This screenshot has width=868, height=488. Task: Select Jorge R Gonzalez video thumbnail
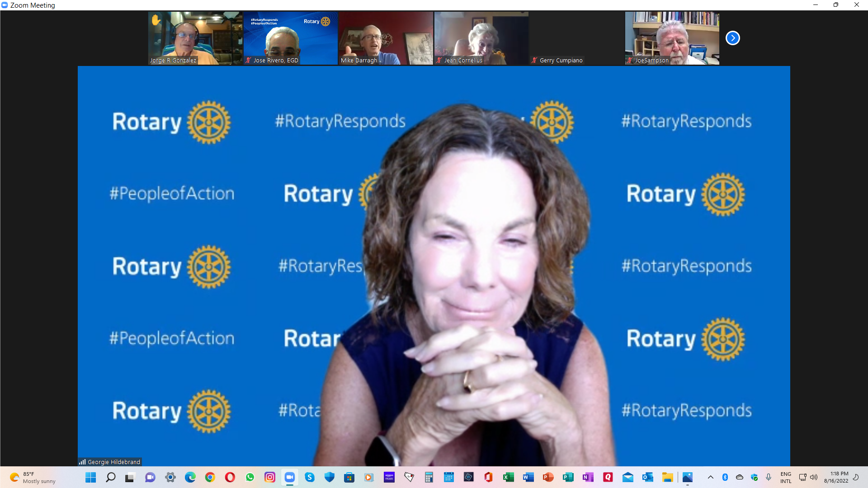click(195, 38)
